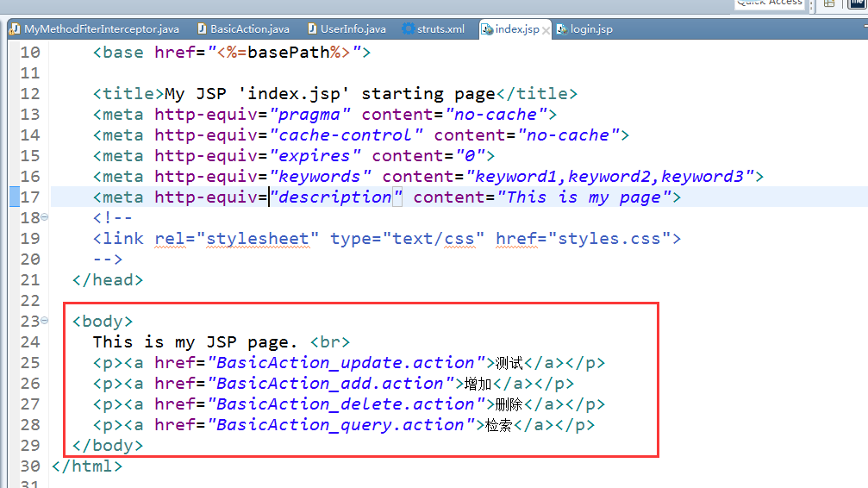Image resolution: width=868 pixels, height=488 pixels.
Task: Click the Java file icon of BasicAction.java
Action: click(x=202, y=28)
